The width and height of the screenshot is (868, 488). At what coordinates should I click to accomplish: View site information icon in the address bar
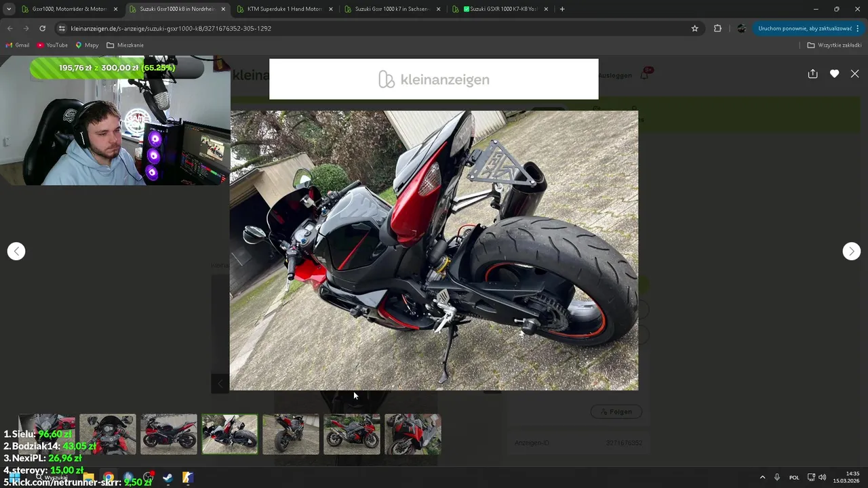click(62, 28)
